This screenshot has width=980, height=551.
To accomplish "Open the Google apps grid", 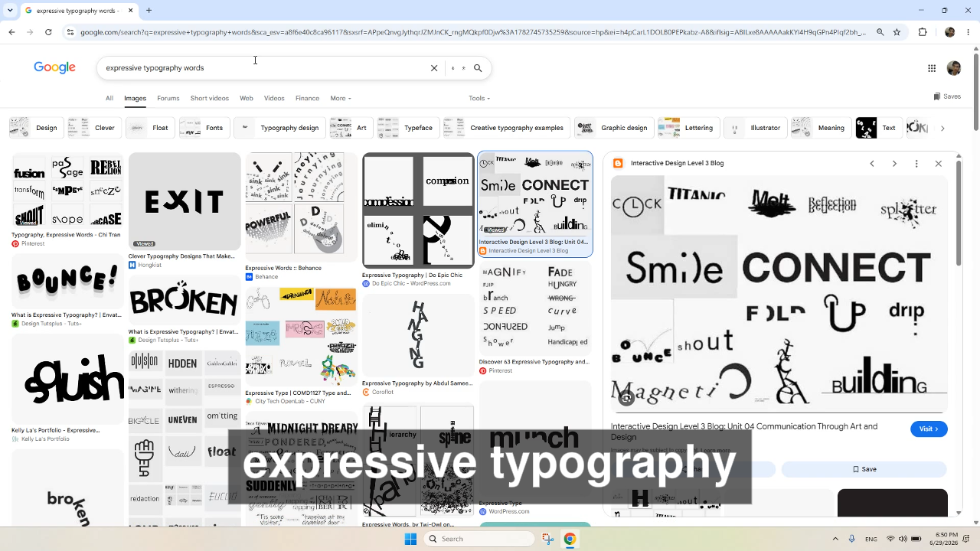I will pos(932,68).
